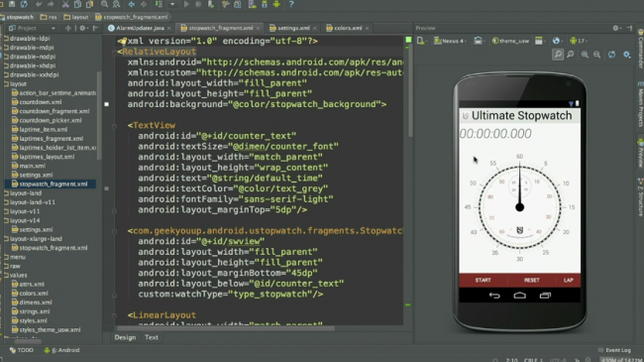Click the Synchronize icon in the toolbar

pyautogui.click(x=24, y=4)
